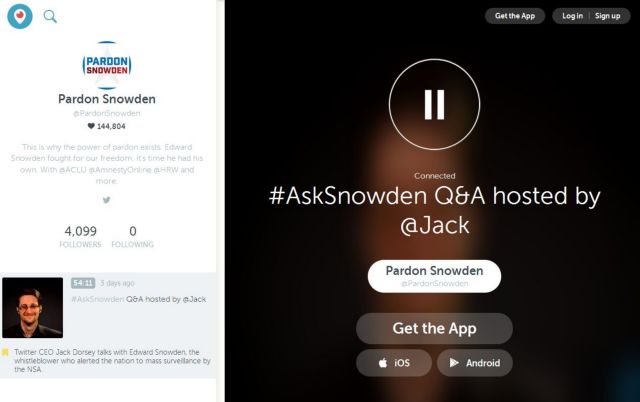Open the Twitter bird profile link
640x402 pixels.
tap(107, 200)
